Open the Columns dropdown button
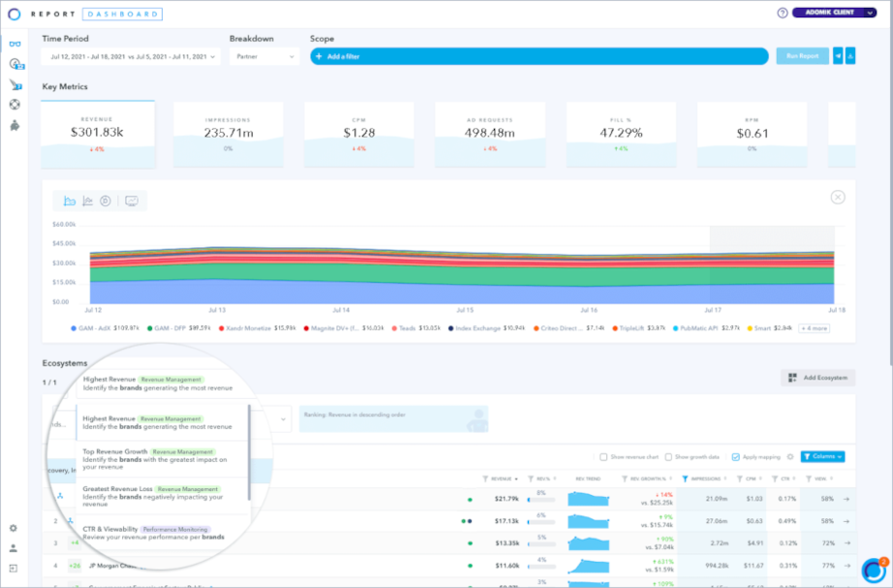This screenshot has width=893, height=588. tap(822, 457)
